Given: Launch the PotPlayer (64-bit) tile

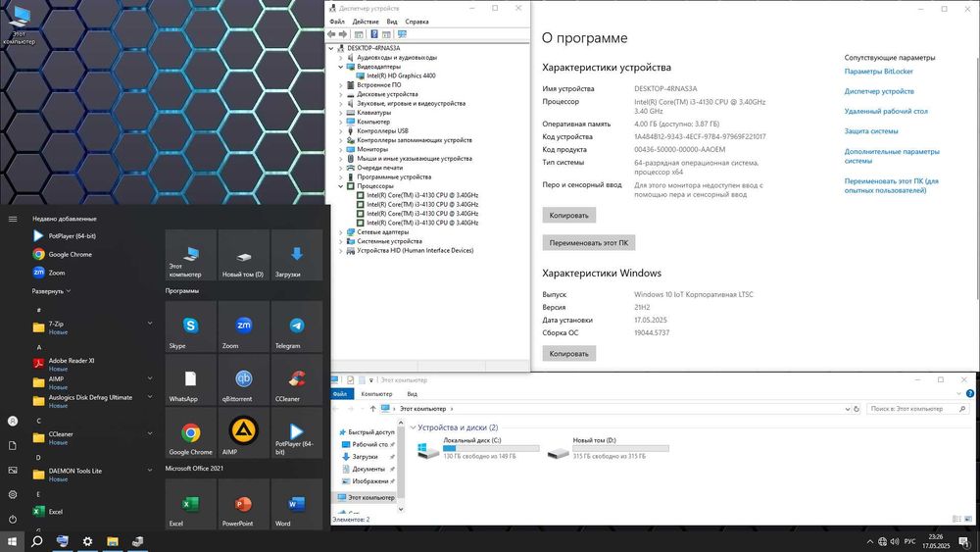Looking at the screenshot, I should tap(297, 432).
